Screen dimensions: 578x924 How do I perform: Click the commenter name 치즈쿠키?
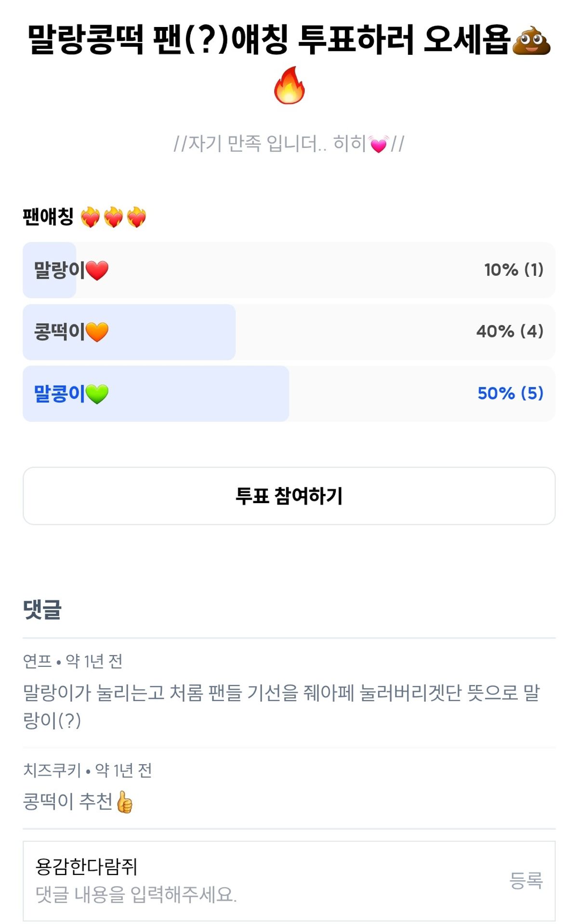[52, 770]
